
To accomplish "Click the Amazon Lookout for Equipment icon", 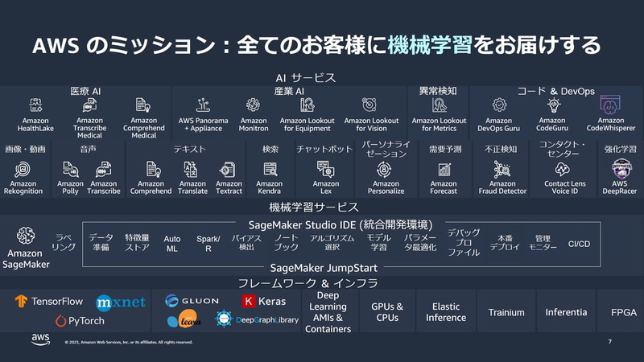I will (x=308, y=105).
